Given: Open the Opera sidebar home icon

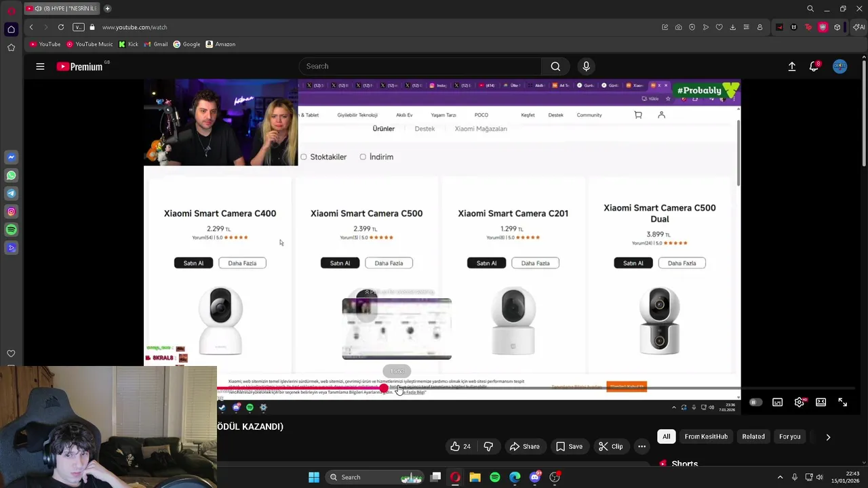Looking at the screenshot, I should coord(11,29).
